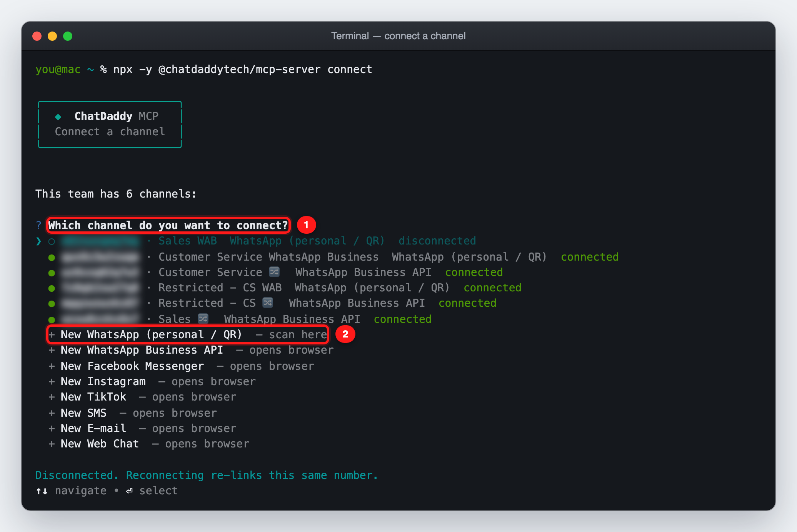Click the "@chatdaddytech/mcp-server" package name in command
This screenshot has width=797, height=532.
[x=239, y=70]
